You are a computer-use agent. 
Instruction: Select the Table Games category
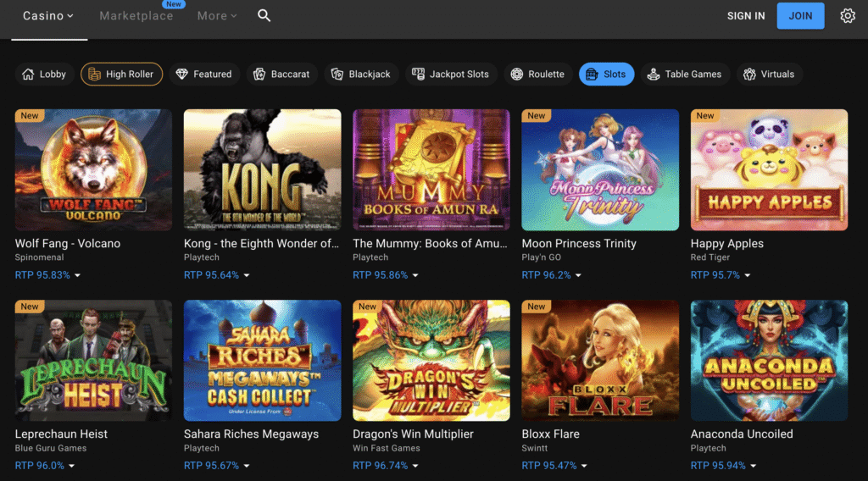[x=685, y=74]
